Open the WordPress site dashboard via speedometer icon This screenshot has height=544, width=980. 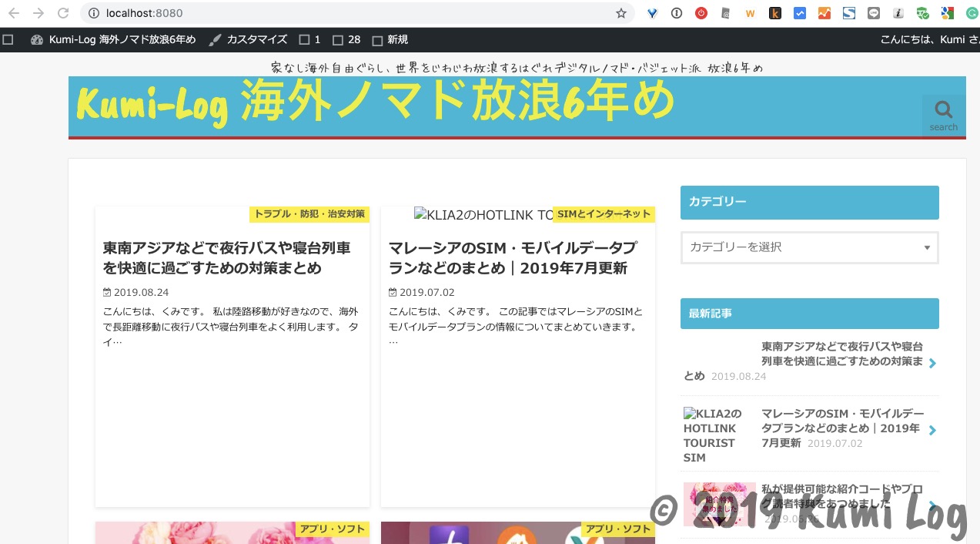click(36, 39)
